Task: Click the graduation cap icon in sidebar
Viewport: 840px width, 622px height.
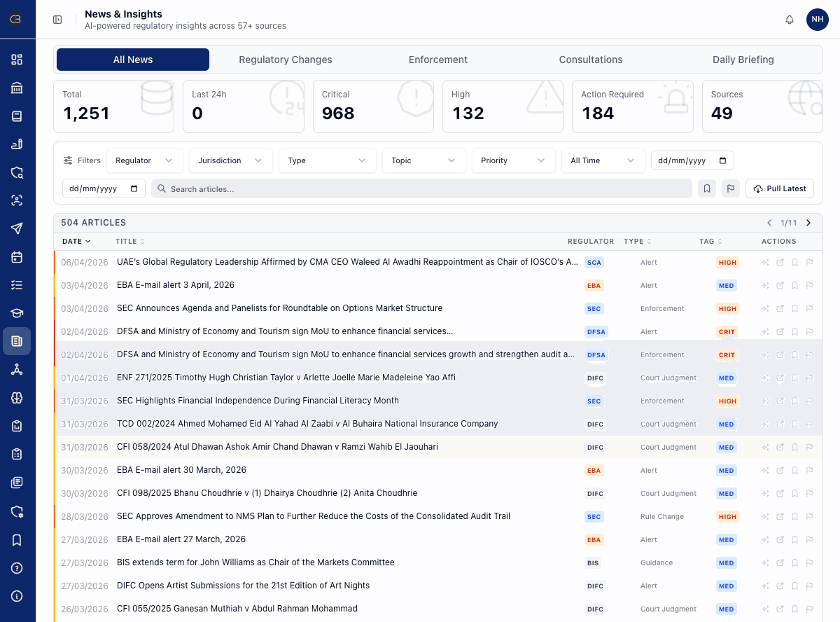Action: (x=17, y=313)
